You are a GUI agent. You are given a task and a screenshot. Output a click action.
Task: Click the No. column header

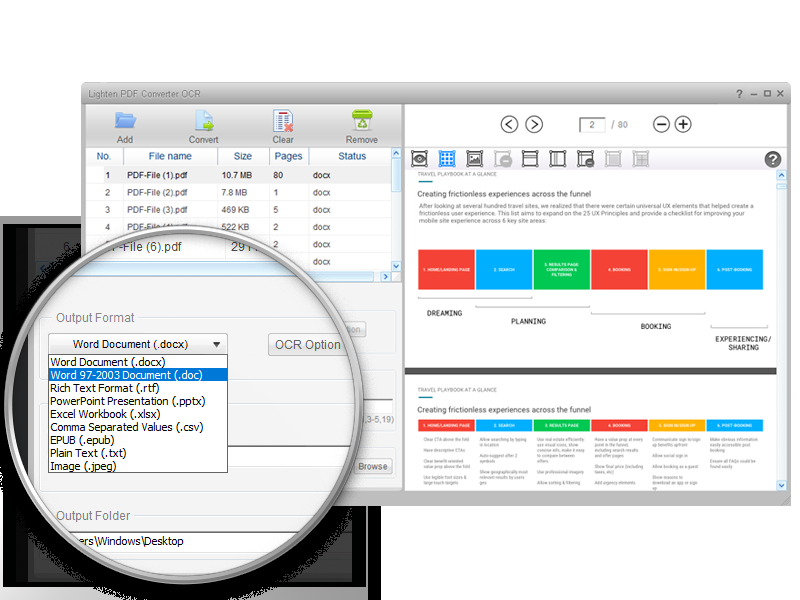[104, 156]
